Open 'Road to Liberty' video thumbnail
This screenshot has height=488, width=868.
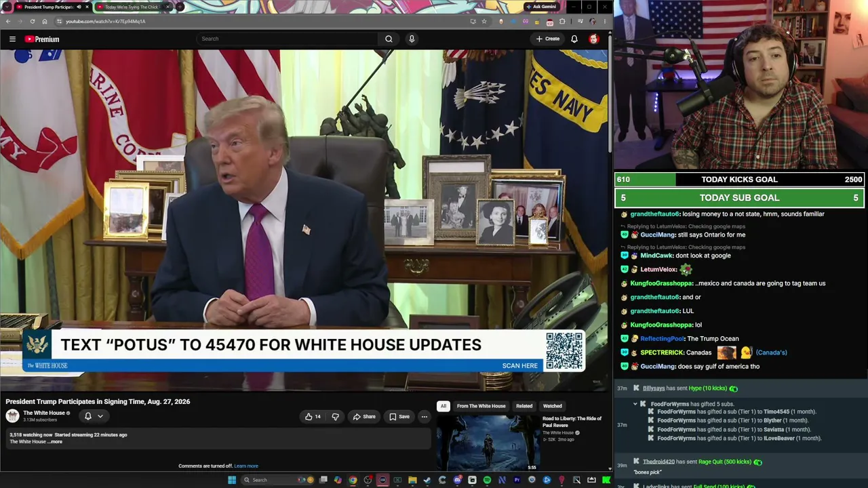pyautogui.click(x=488, y=443)
